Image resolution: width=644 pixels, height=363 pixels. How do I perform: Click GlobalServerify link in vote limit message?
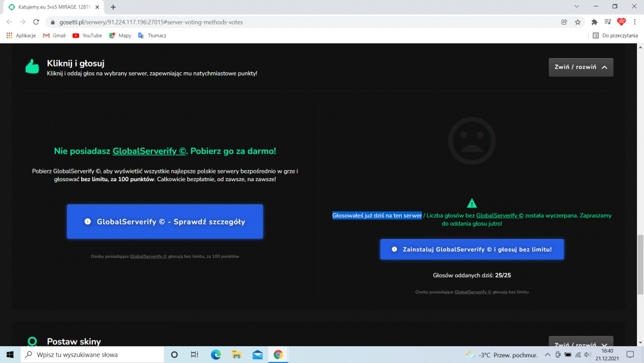tap(500, 215)
